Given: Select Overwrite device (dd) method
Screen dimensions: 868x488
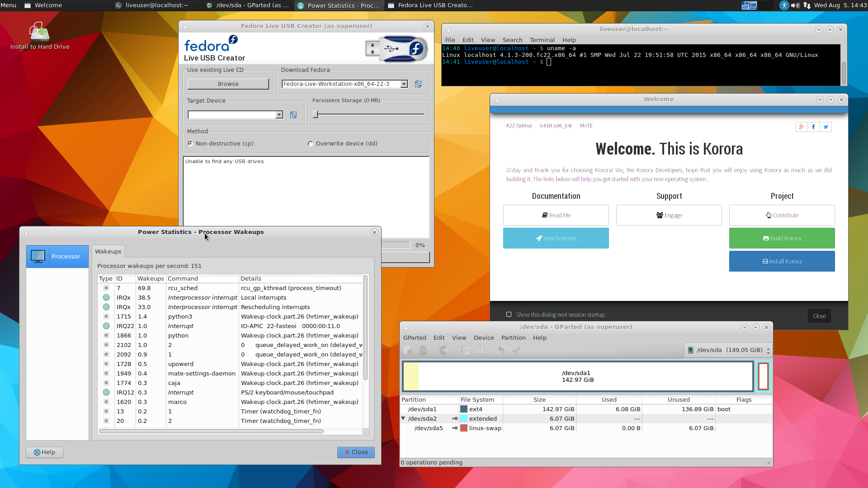Looking at the screenshot, I should (311, 144).
